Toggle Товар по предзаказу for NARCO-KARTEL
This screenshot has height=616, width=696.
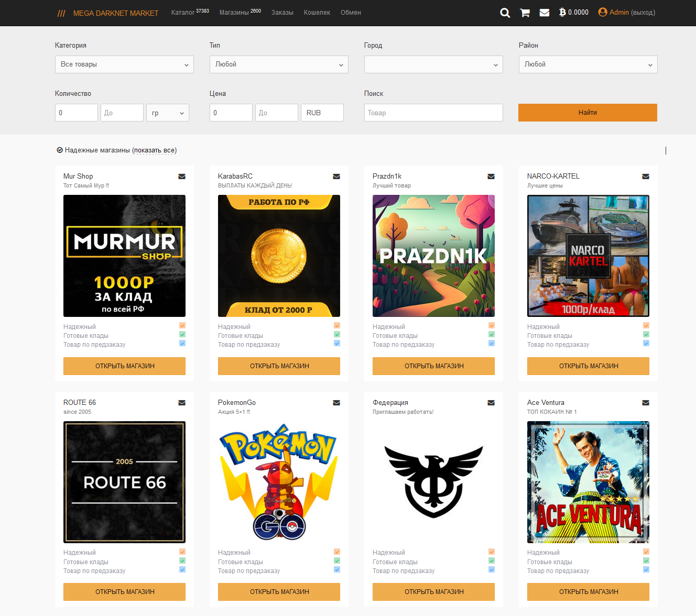pyautogui.click(x=646, y=344)
